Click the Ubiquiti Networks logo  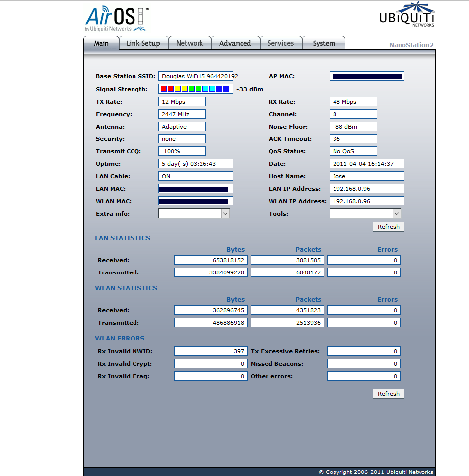click(x=407, y=15)
